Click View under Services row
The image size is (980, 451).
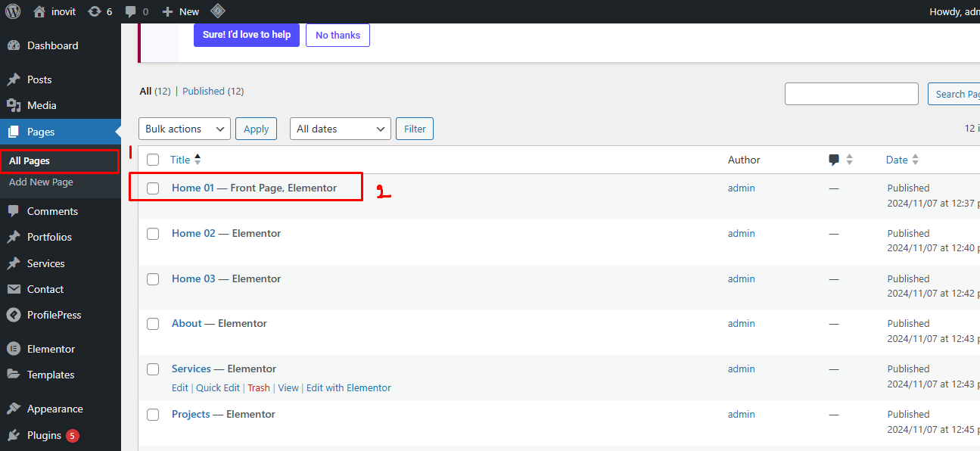[x=288, y=387]
